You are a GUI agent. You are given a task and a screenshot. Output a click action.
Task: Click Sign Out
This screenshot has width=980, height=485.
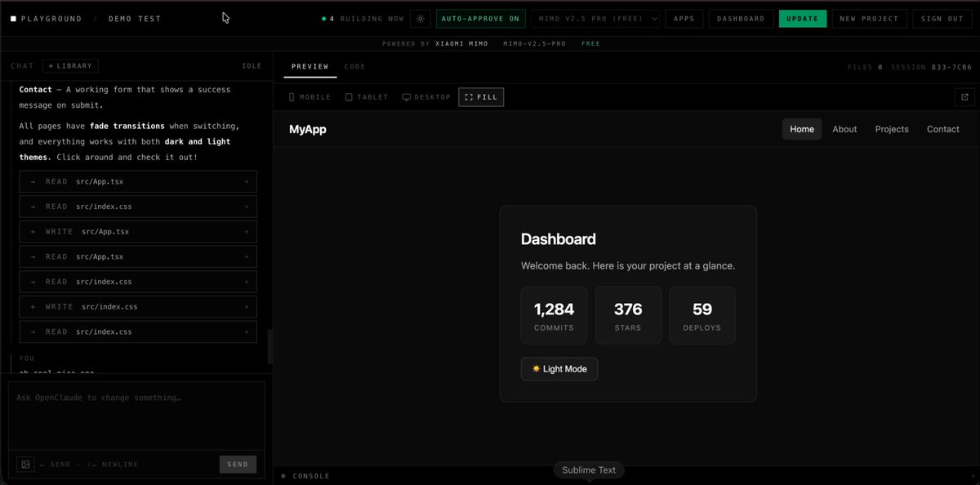click(942, 19)
